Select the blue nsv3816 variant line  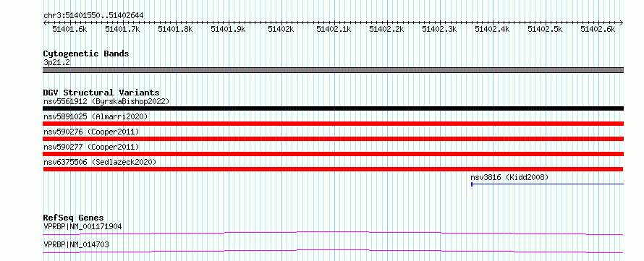548,184
